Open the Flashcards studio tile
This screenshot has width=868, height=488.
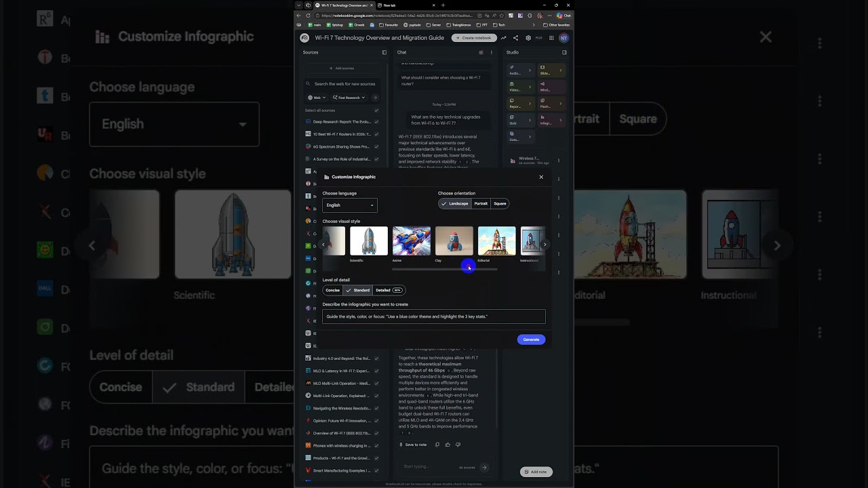[x=551, y=104]
